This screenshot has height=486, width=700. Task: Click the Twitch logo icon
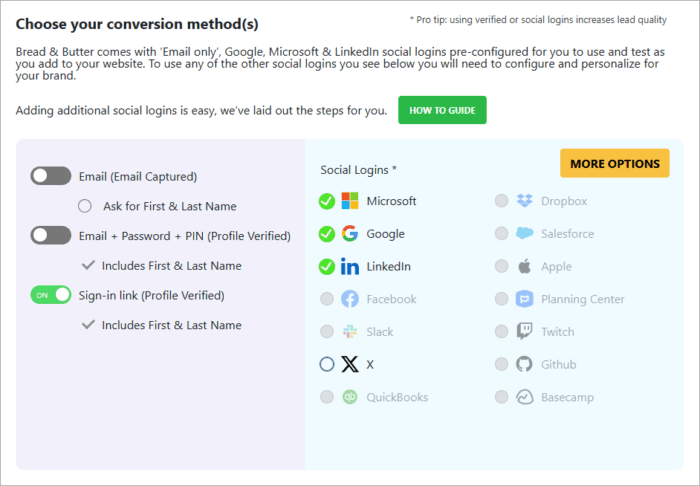point(525,332)
